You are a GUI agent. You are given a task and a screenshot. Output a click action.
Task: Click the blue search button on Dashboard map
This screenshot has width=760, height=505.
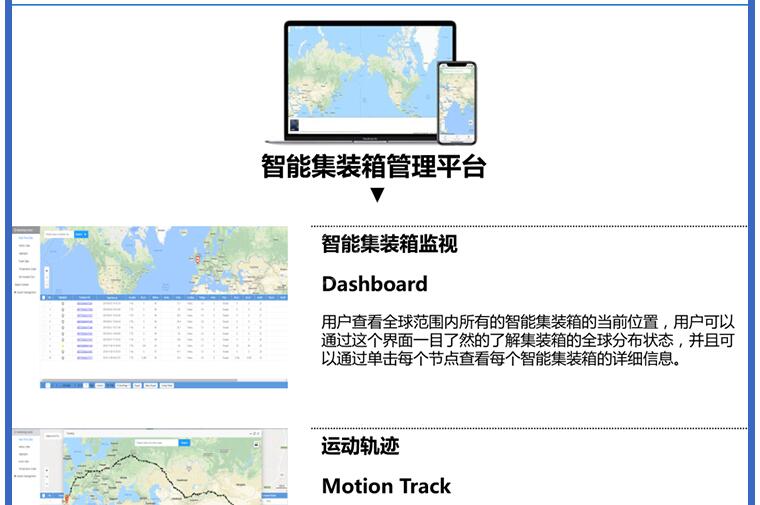[x=81, y=234]
